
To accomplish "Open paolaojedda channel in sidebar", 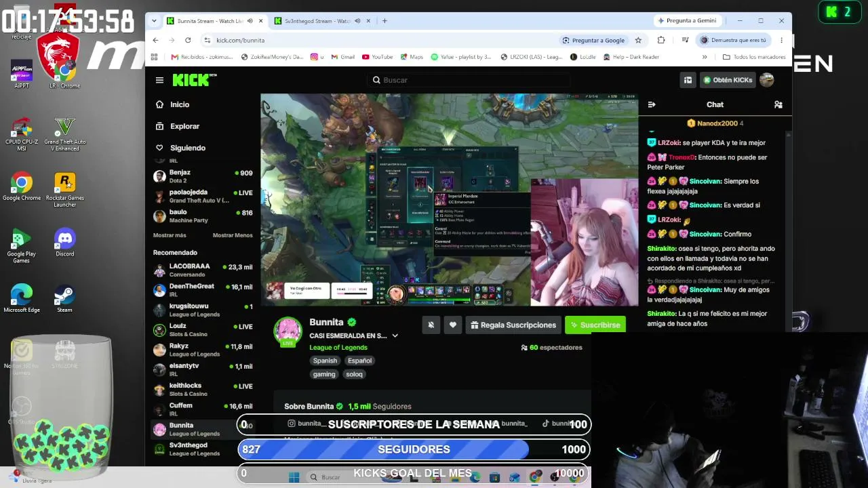I will 203,196.
